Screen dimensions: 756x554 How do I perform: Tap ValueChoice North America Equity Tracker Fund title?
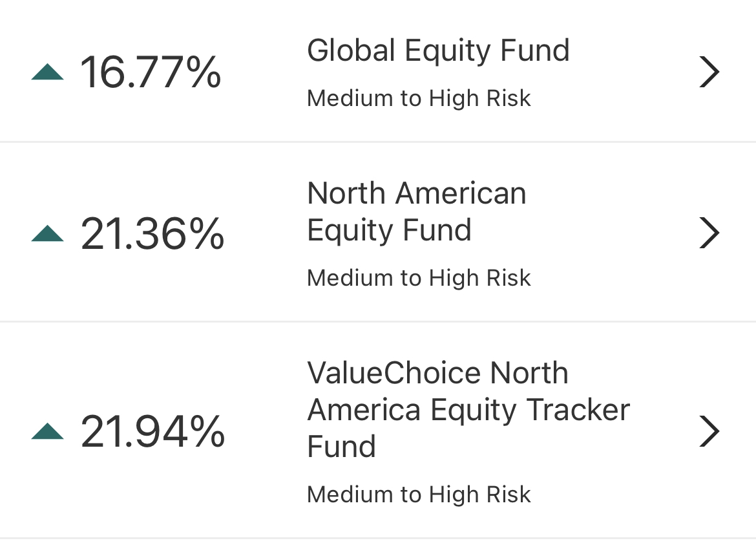coord(468,409)
